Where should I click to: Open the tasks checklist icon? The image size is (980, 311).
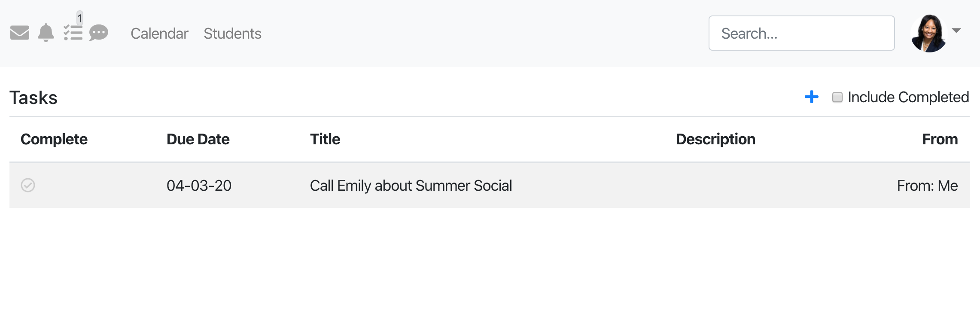pos(73,33)
